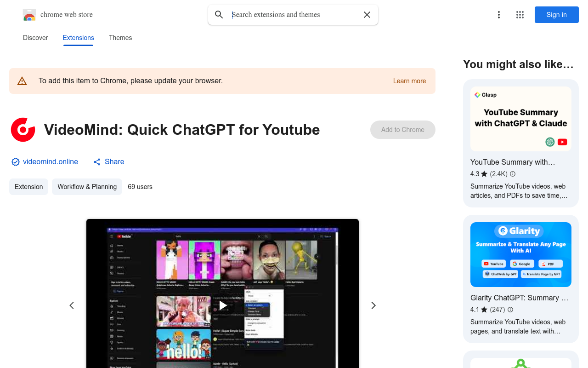
Task: Click the verified badge next to videomind.online
Action: point(16,162)
